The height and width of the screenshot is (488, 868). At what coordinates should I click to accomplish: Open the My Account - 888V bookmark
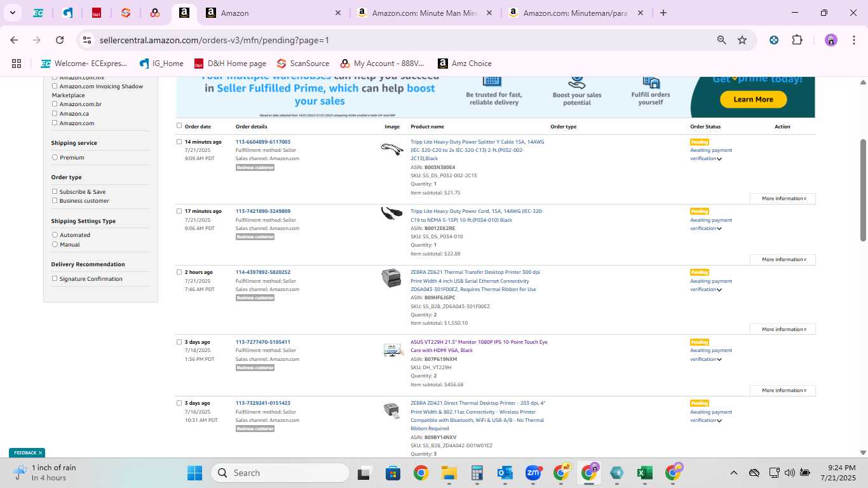click(x=382, y=64)
